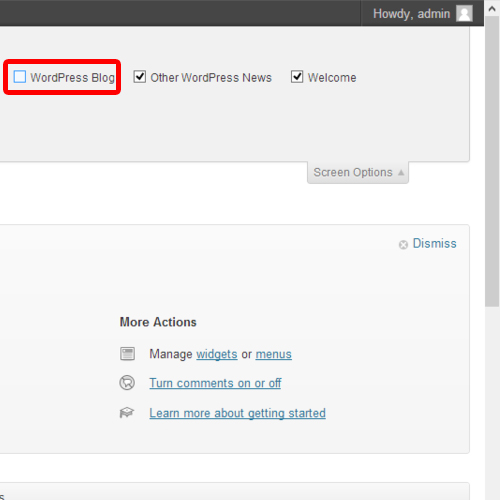Viewport: 500px width, 500px height.
Task: Click the scrollbar up arrow
Action: tap(492, 9)
